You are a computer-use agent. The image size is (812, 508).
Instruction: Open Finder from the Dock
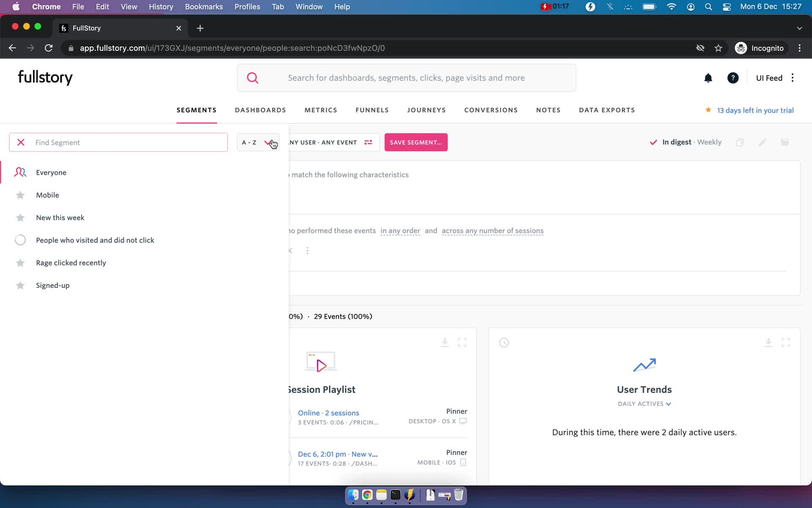tap(353, 495)
